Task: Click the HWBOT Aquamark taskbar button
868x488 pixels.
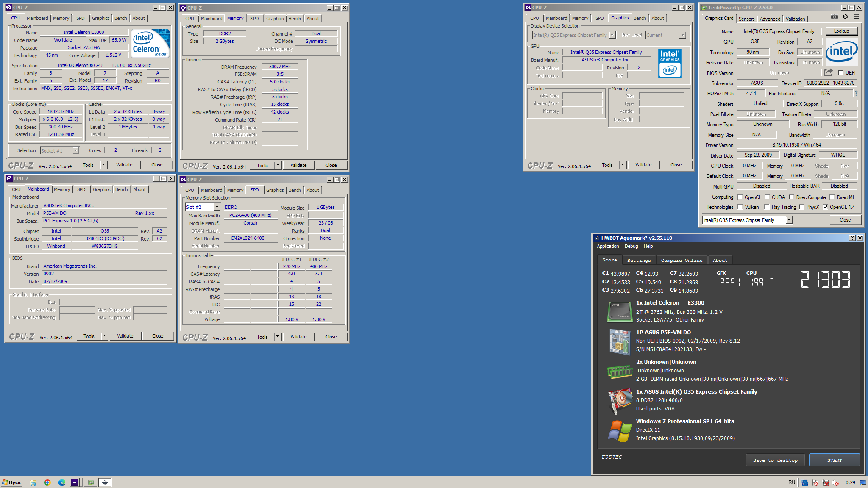Action: 105,482
